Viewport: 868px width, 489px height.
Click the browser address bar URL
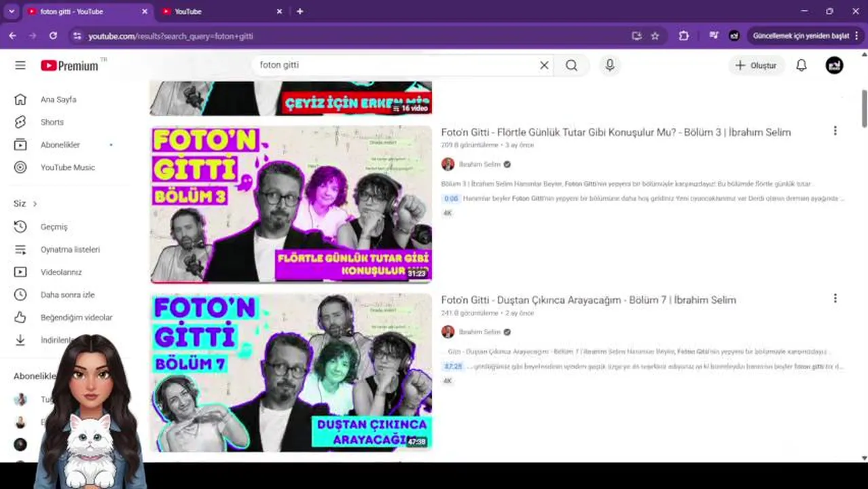pos(170,36)
